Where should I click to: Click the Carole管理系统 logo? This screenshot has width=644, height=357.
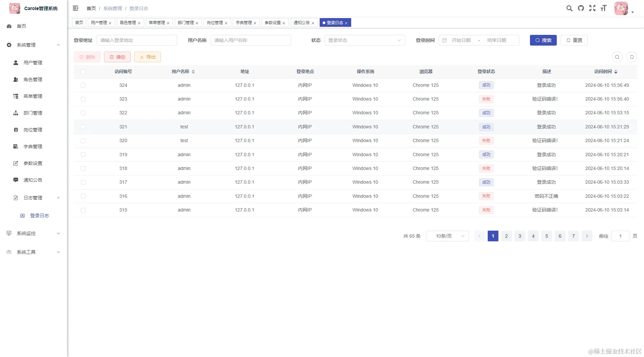point(15,8)
